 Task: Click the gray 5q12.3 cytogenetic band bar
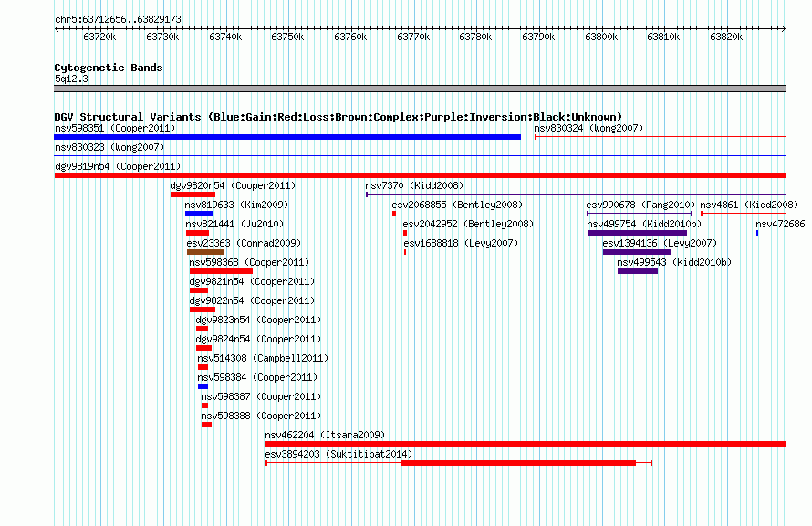click(420, 89)
